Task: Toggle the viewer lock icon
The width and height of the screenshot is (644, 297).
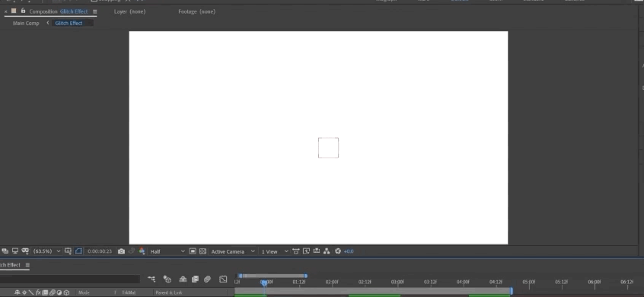Action: (23, 11)
